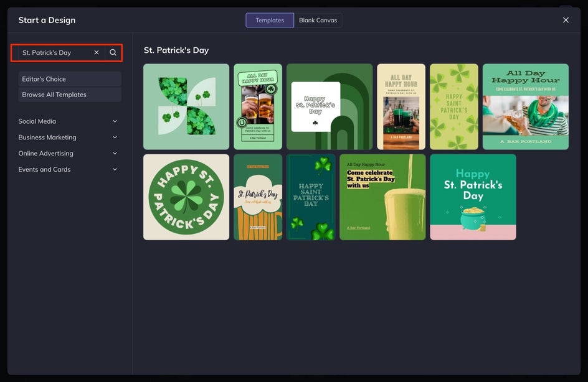Switch to the Blank Canvas tab
Viewport: 588px width, 382px height.
pyautogui.click(x=318, y=21)
